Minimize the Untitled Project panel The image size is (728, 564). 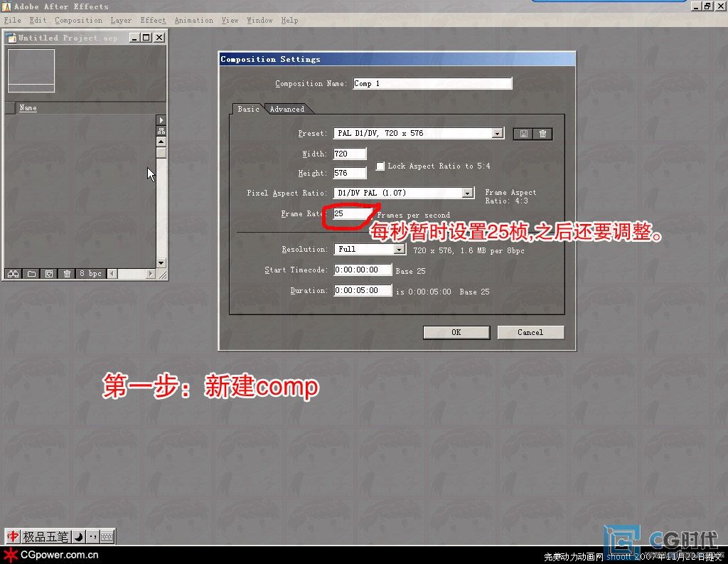coord(134,38)
